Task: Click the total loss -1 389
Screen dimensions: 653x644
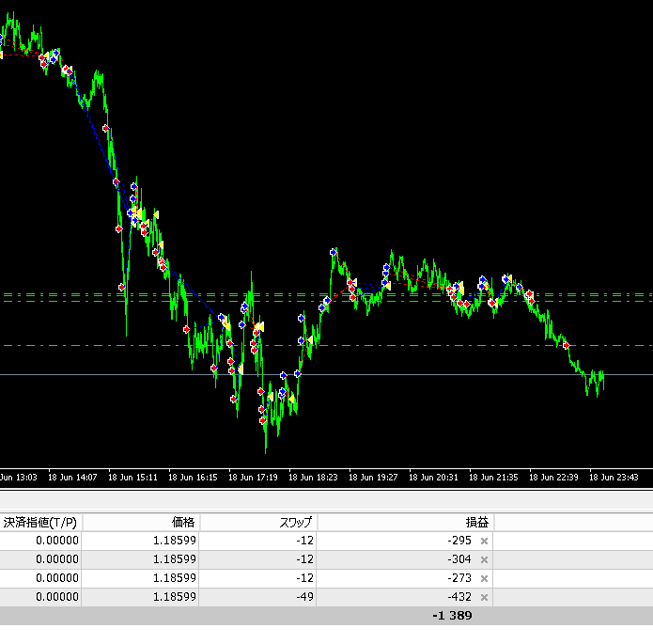Action: tap(452, 616)
